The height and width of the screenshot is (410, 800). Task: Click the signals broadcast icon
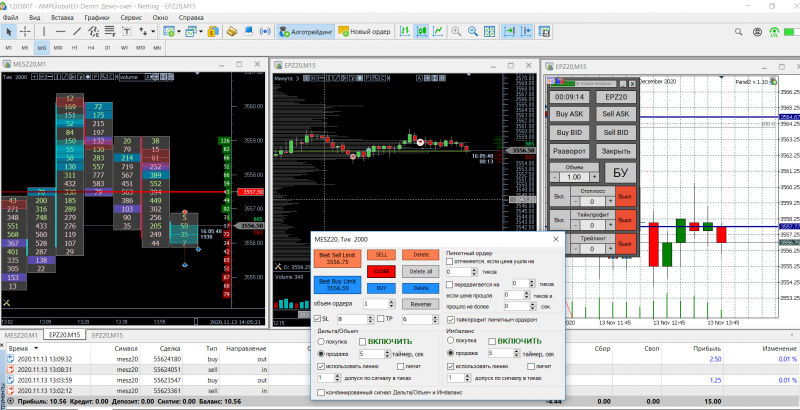click(265, 32)
